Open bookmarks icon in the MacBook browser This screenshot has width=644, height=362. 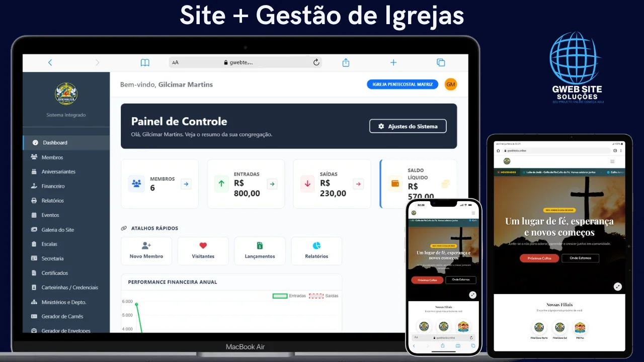[145, 62]
